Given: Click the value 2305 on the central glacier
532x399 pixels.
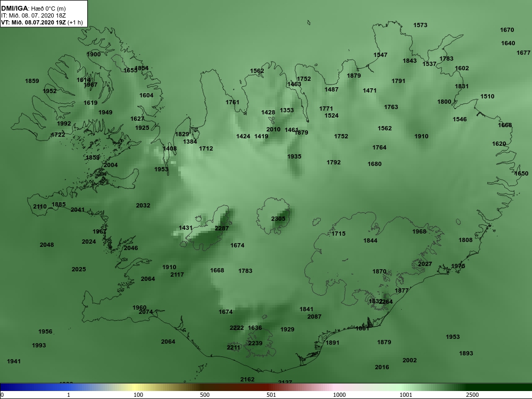Looking at the screenshot, I should coord(278,219).
